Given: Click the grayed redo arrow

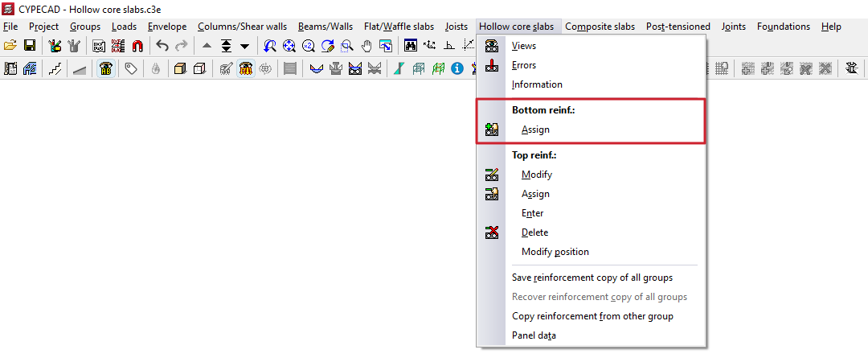Looking at the screenshot, I should click(181, 46).
